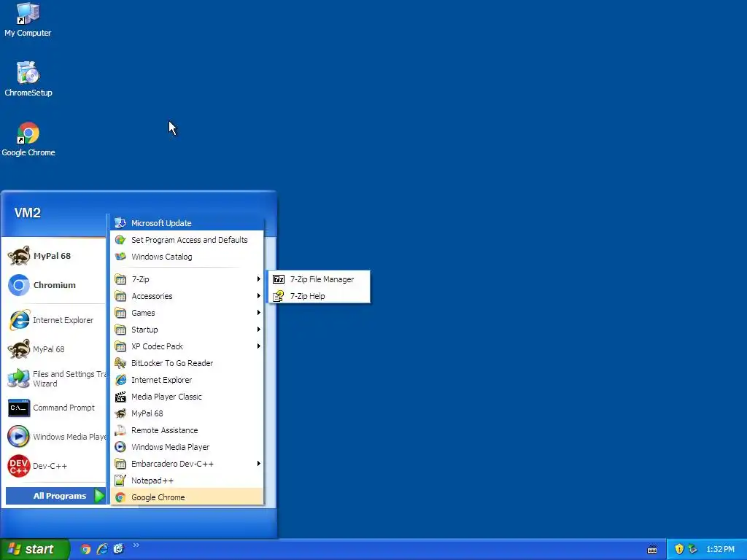Click the on-screen keyboard tray icon

[x=652, y=550]
